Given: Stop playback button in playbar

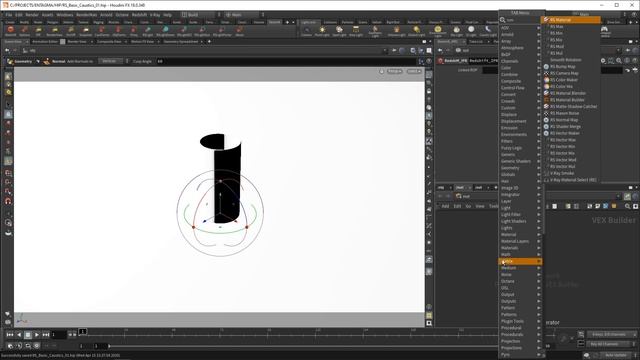Looking at the screenshot, I should 28,335.
